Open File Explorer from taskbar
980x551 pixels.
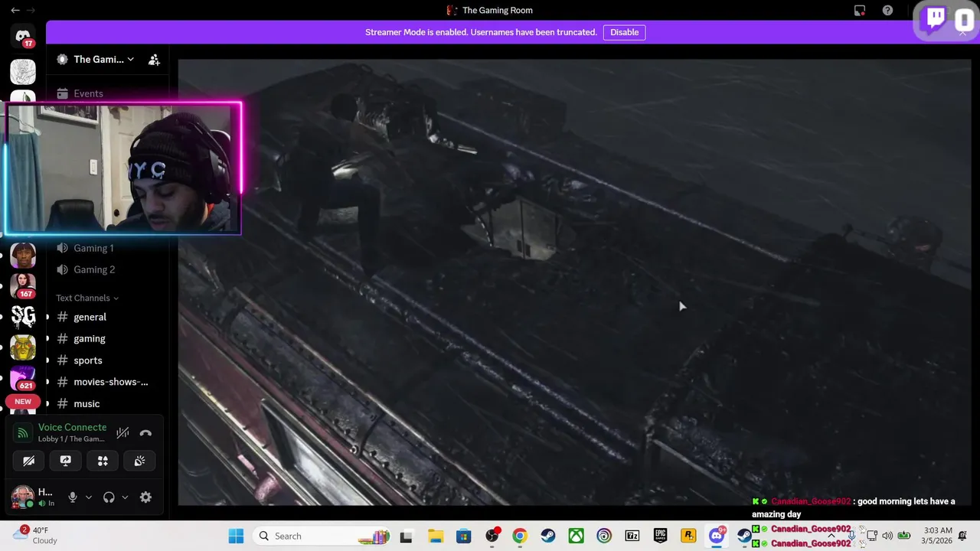436,536
